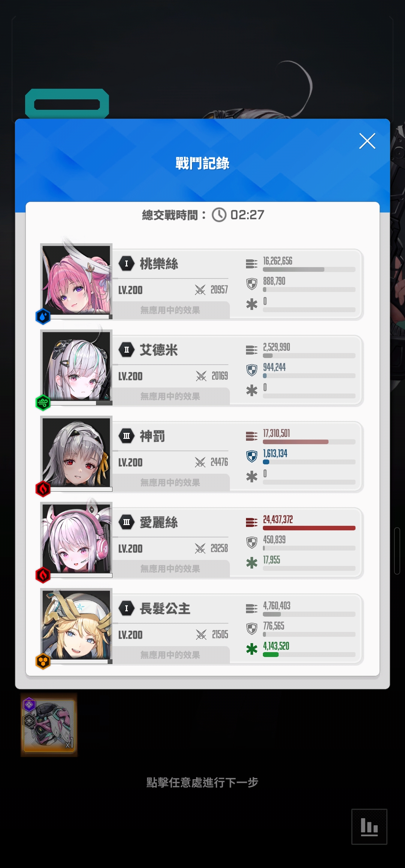Click the fire element icon on 神罰
Image resolution: width=405 pixels, height=868 pixels.
[43, 489]
